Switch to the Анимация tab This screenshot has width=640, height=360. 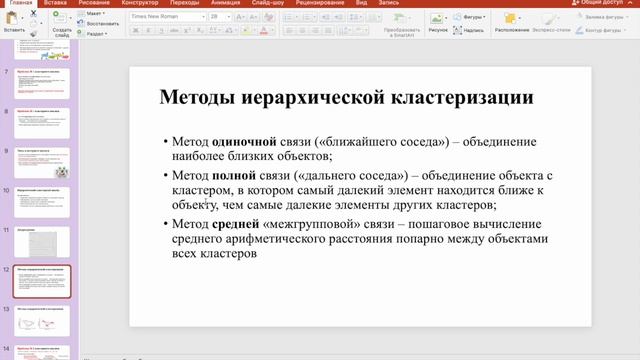[x=225, y=3]
